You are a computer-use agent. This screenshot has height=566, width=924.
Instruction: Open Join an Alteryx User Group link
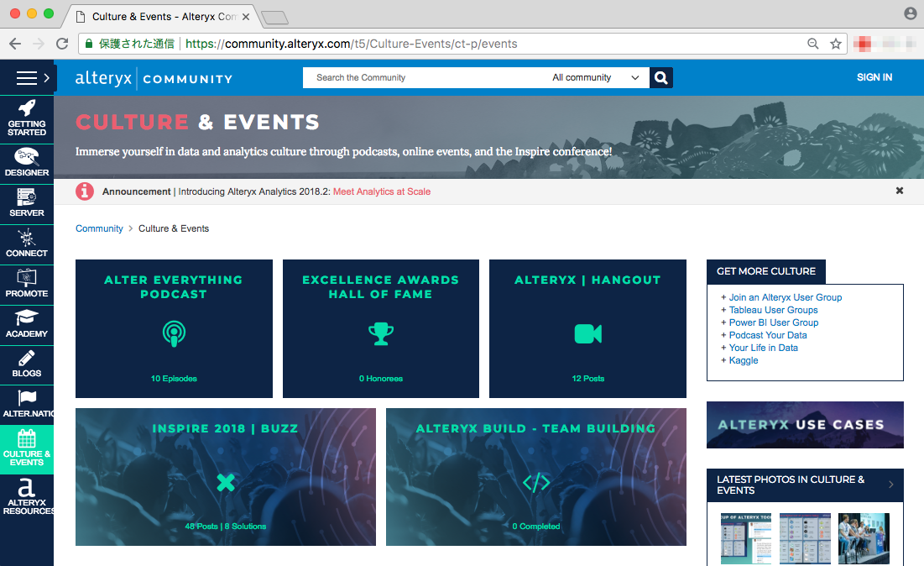coord(785,298)
